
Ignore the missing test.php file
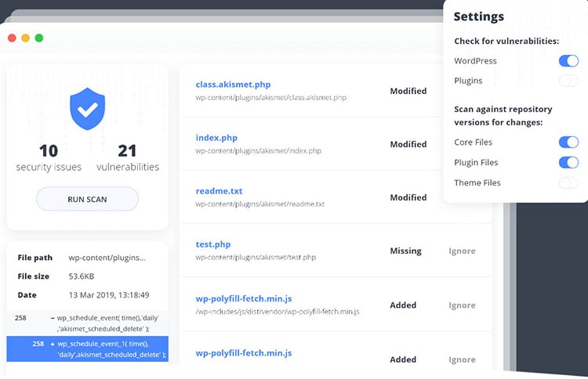(462, 251)
